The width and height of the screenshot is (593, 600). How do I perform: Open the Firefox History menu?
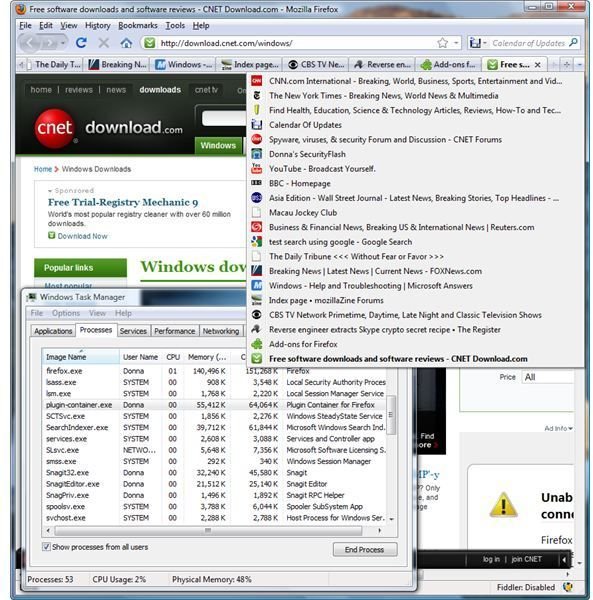98,26
